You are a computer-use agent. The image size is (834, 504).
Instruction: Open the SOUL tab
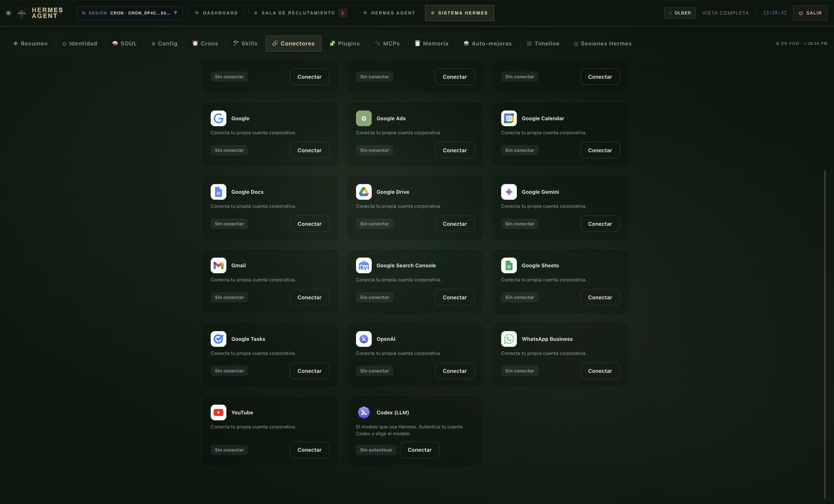coord(124,43)
